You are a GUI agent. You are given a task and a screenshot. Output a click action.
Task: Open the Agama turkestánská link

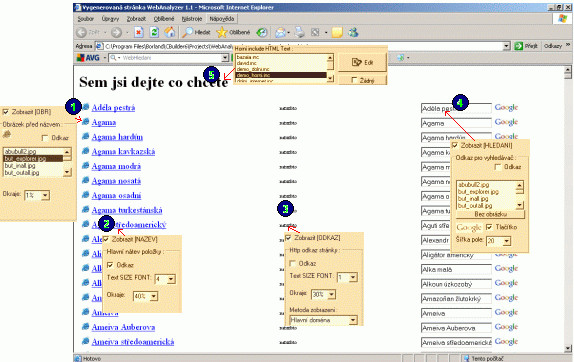pos(127,210)
